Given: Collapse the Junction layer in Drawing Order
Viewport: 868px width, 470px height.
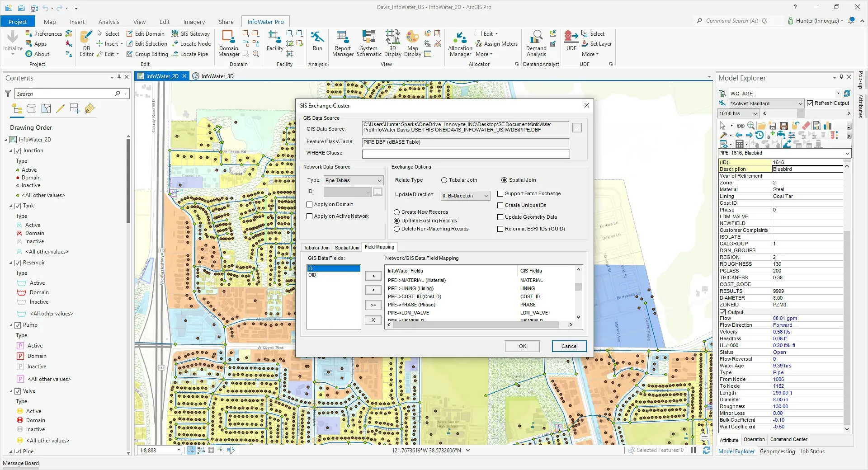Looking at the screenshot, I should click(x=11, y=150).
